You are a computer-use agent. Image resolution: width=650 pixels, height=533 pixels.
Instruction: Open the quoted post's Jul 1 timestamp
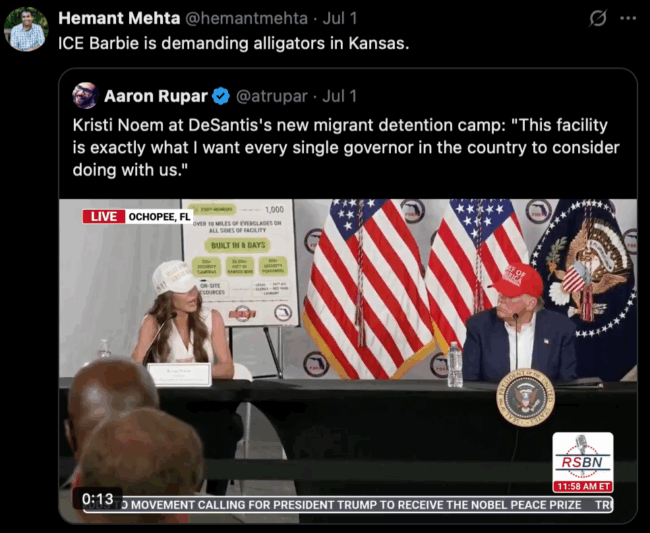(339, 96)
